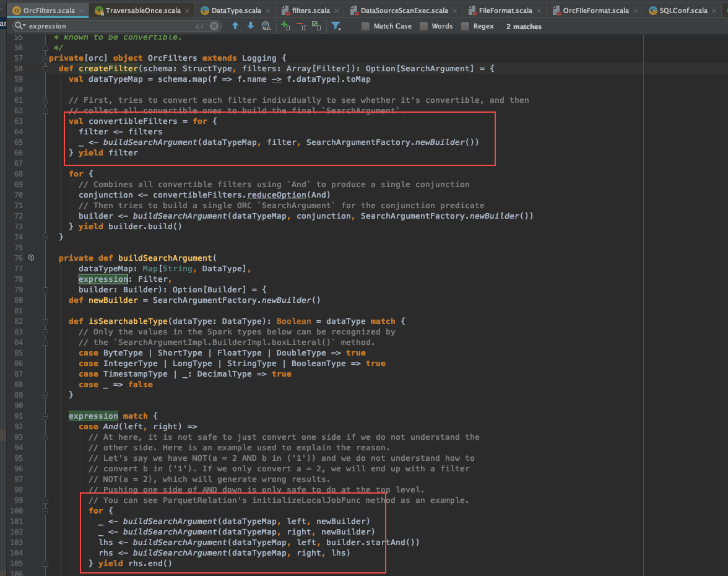Click 'convertibleFilters' val name on line 63
Screen dimensions: 728x576
point(132,121)
